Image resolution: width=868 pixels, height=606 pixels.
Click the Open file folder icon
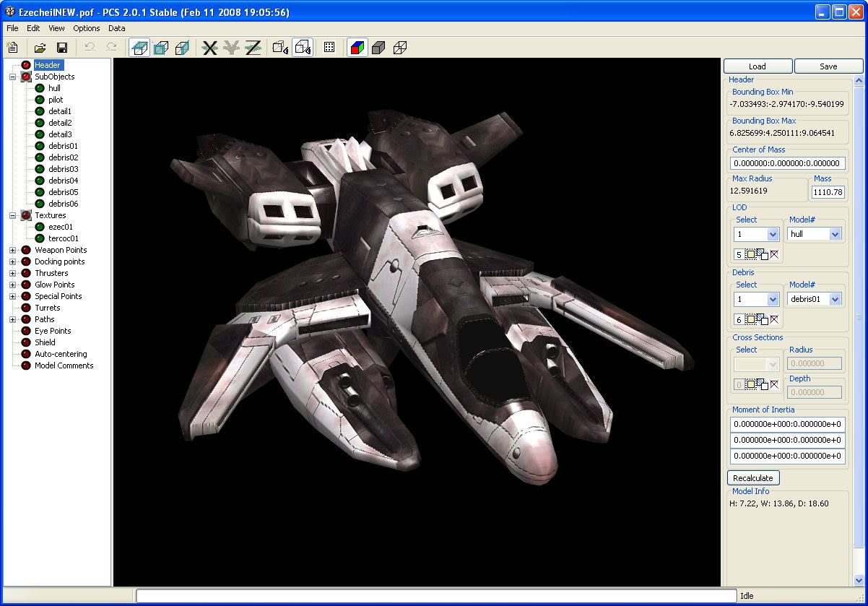(40, 48)
